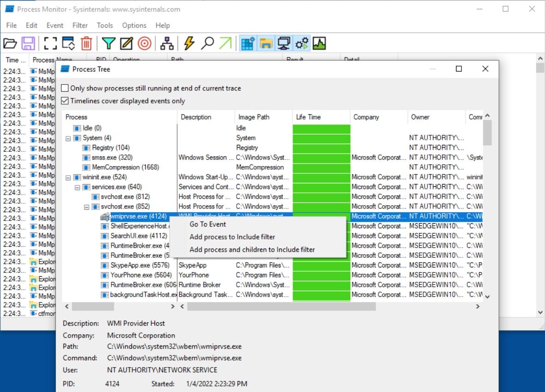
Task: Click the Find magnifier icon
Action: pos(207,43)
